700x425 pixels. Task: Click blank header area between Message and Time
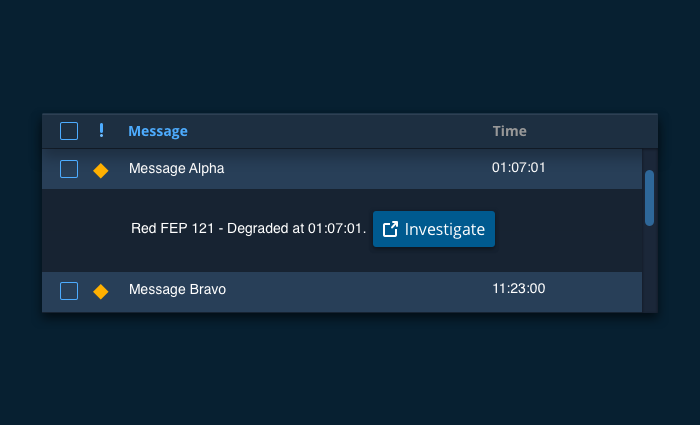(x=340, y=131)
